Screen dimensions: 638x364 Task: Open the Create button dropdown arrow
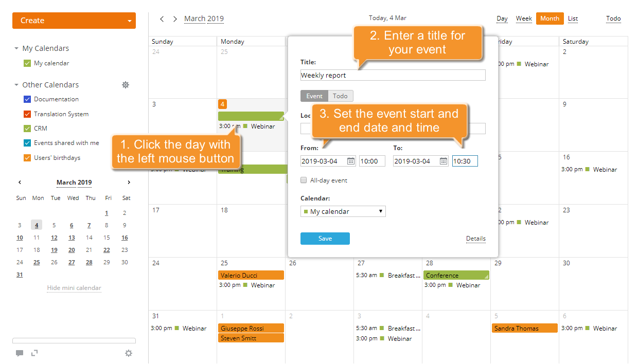coord(130,21)
